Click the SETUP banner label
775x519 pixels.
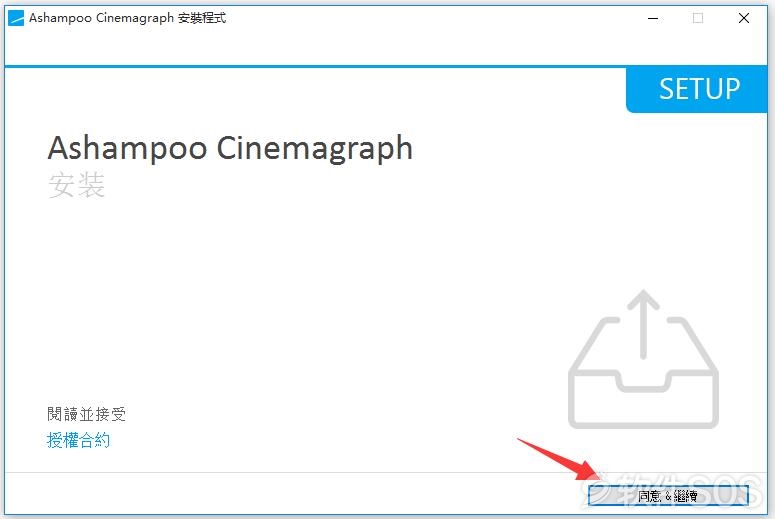click(x=699, y=89)
